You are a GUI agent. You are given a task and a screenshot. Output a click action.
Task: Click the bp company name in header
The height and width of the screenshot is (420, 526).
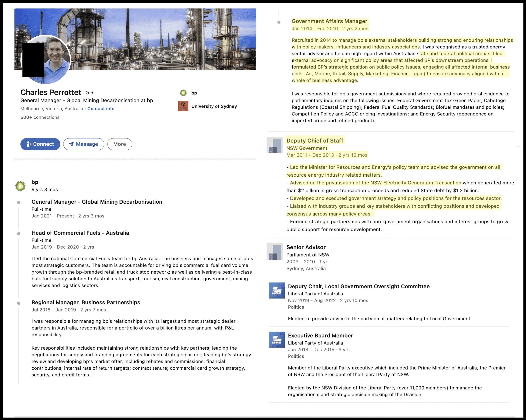(194, 93)
